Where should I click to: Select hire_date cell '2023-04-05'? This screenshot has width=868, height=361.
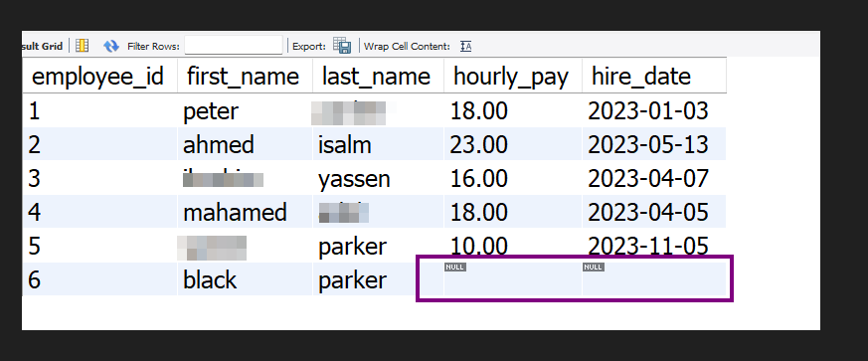click(x=654, y=212)
